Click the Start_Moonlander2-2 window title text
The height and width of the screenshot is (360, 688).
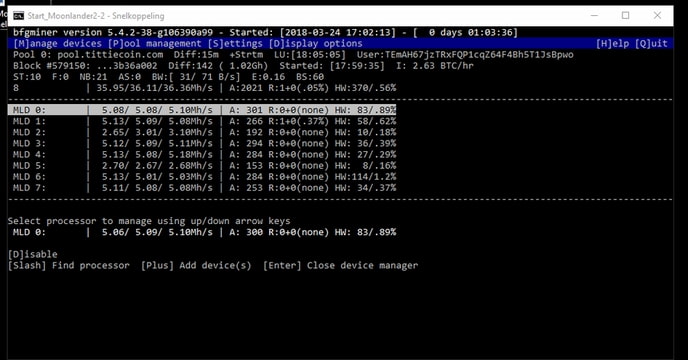(x=96, y=16)
